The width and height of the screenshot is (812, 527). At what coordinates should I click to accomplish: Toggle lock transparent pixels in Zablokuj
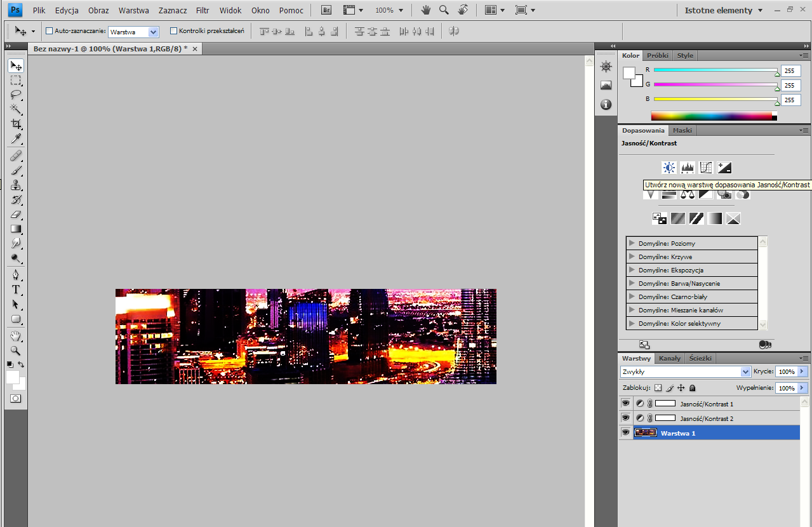coord(658,388)
